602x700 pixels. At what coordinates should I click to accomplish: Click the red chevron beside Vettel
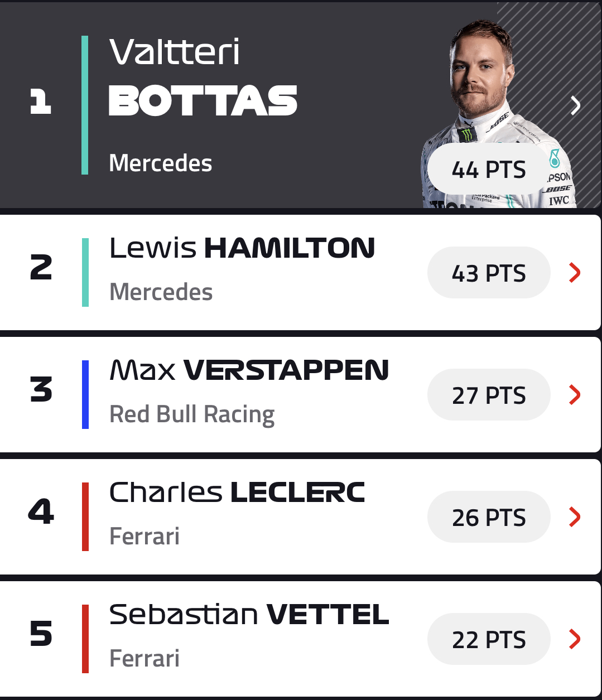[x=575, y=639]
